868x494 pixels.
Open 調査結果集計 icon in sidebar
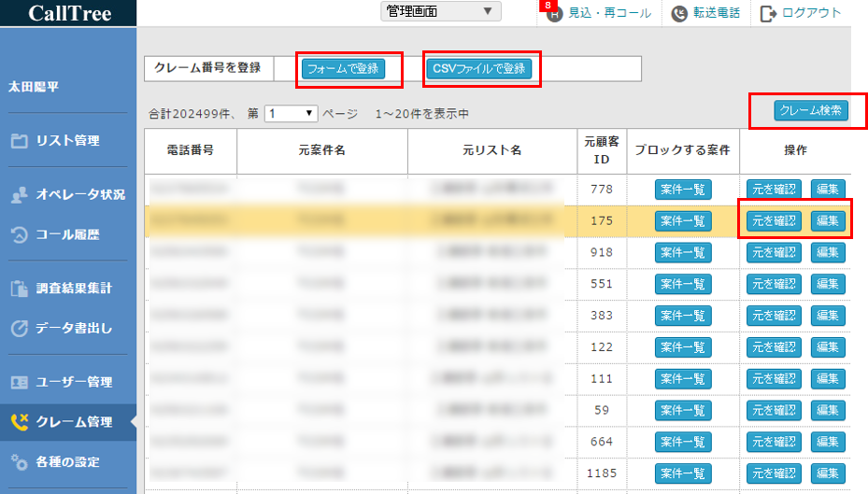tap(19, 289)
